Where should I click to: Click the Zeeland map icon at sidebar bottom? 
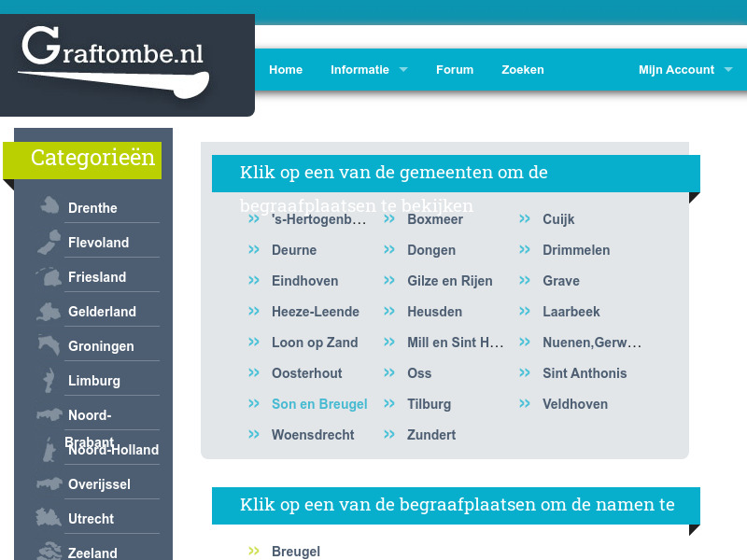pos(48,550)
